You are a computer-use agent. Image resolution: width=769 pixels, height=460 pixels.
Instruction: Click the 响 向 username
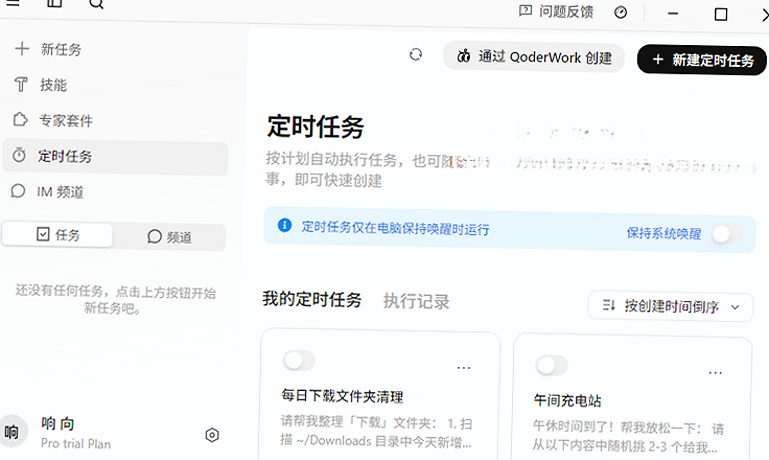(58, 423)
